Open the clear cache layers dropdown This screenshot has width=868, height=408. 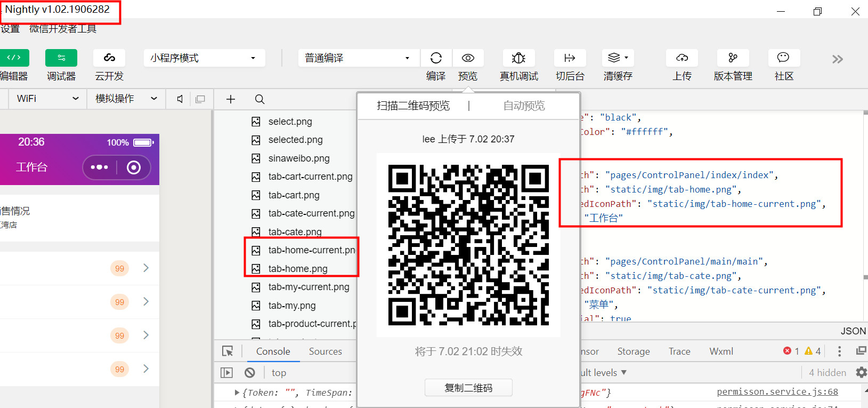pyautogui.click(x=618, y=58)
